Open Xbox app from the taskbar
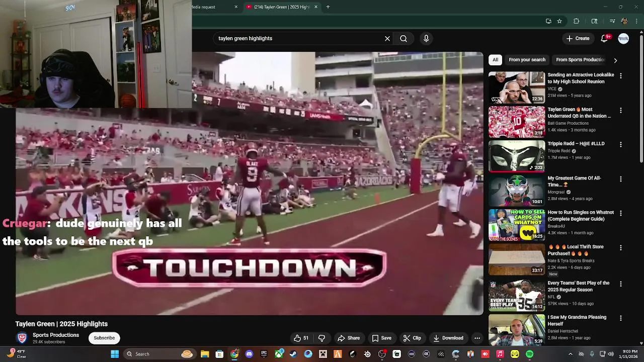The height and width of the screenshot is (362, 644). click(279, 354)
